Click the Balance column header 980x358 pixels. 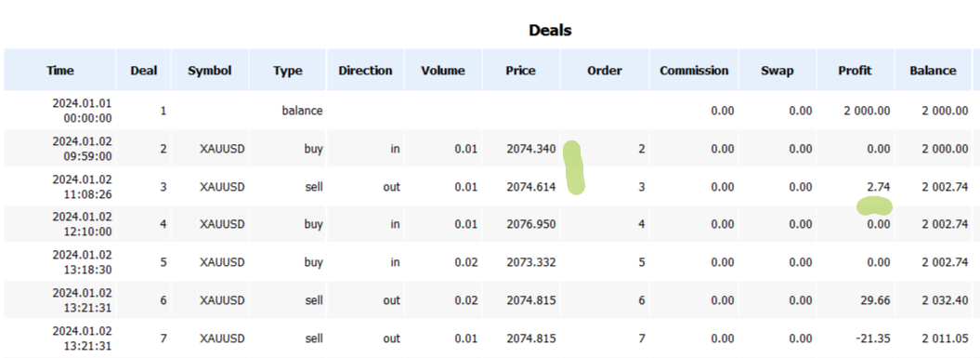[934, 70]
